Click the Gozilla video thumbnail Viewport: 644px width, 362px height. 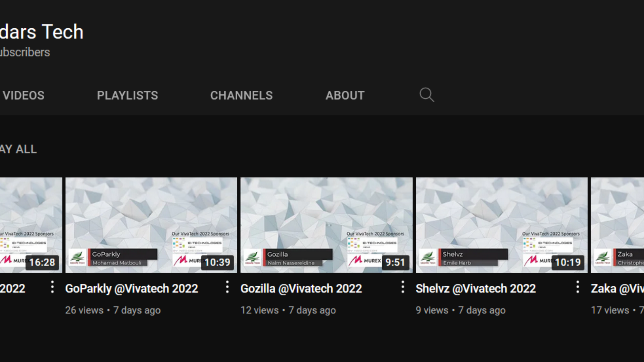[x=326, y=225]
